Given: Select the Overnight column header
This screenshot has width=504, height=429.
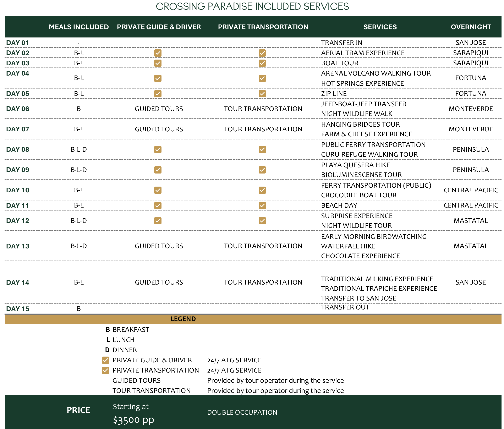Looking at the screenshot, I should point(471,27).
